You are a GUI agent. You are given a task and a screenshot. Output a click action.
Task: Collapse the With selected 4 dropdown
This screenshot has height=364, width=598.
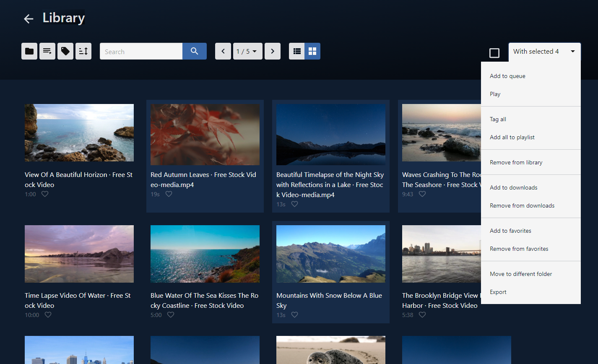click(545, 52)
